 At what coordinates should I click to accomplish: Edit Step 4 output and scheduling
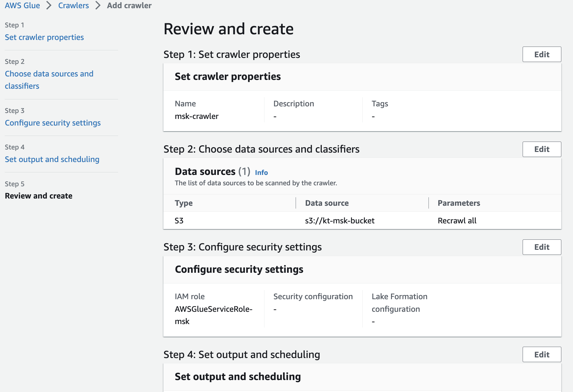tap(542, 355)
